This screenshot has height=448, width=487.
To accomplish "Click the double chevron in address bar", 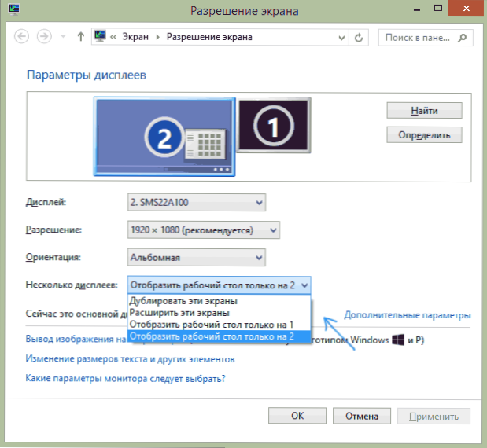I will (x=113, y=37).
